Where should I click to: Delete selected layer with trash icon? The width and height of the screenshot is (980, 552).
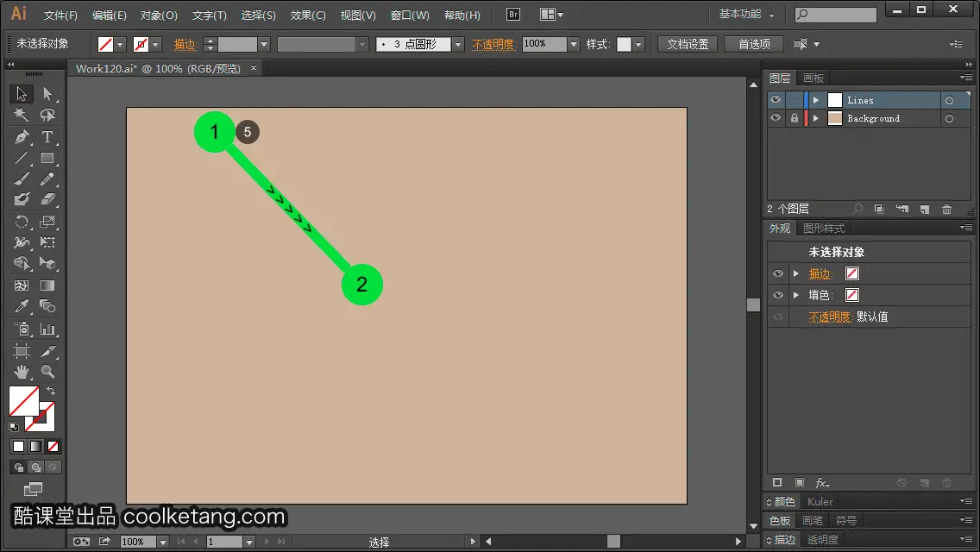[x=947, y=209]
